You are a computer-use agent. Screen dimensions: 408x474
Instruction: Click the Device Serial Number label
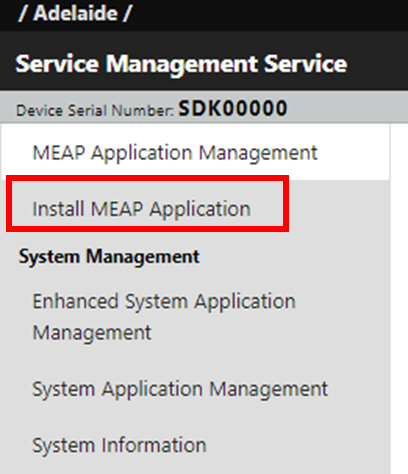click(95, 110)
